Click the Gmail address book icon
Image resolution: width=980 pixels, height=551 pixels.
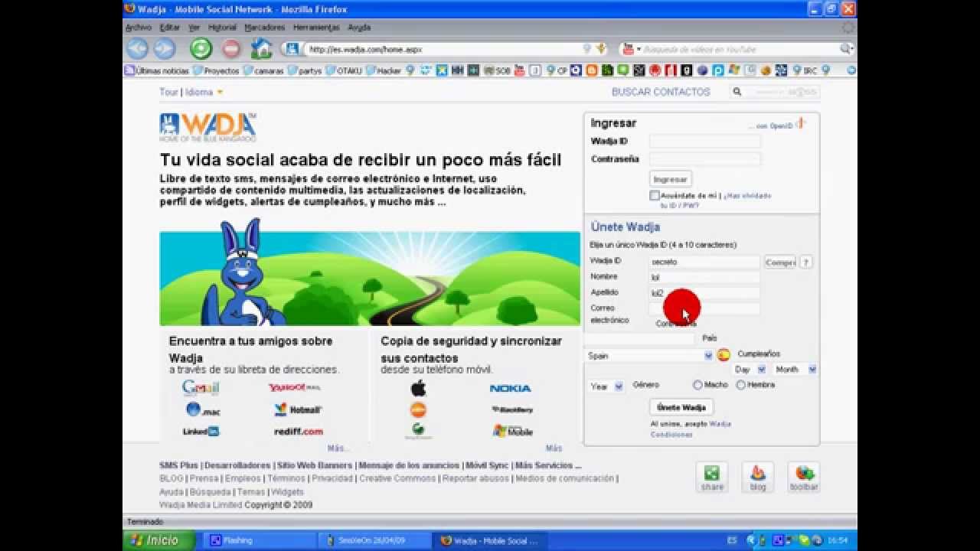tap(201, 388)
